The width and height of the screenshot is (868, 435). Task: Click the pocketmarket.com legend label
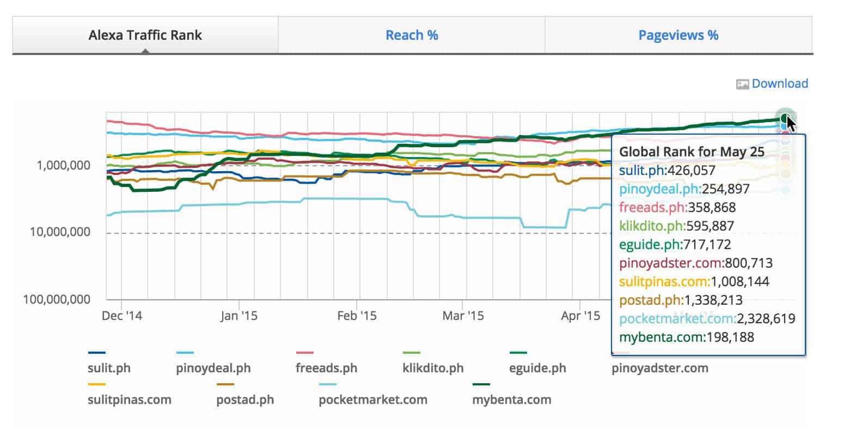(x=373, y=400)
